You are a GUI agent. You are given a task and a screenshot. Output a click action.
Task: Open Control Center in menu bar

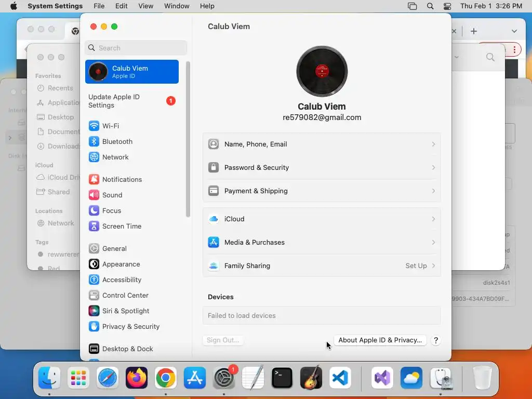(447, 6)
